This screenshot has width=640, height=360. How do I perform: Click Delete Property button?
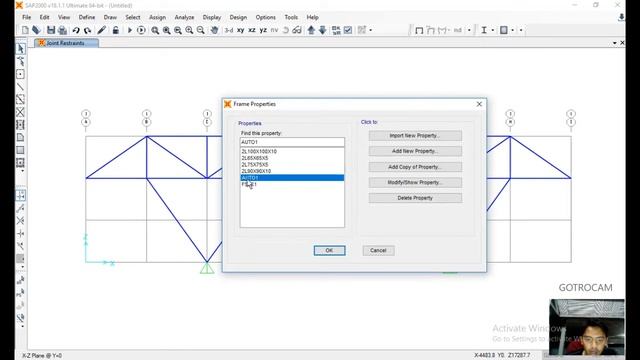pos(415,198)
